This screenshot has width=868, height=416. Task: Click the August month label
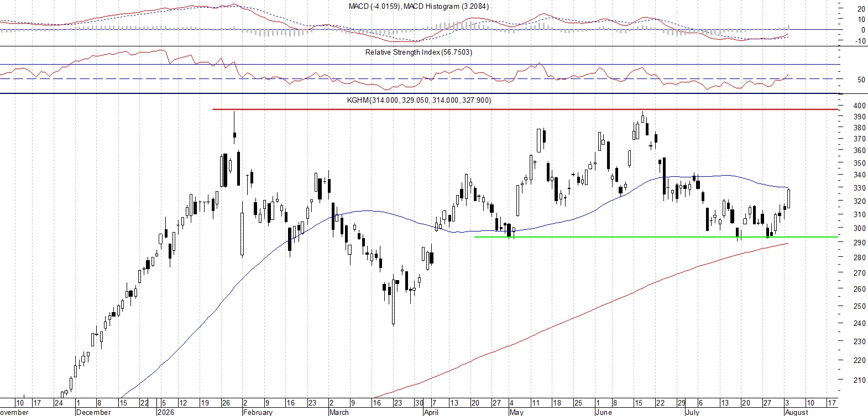pos(797,412)
